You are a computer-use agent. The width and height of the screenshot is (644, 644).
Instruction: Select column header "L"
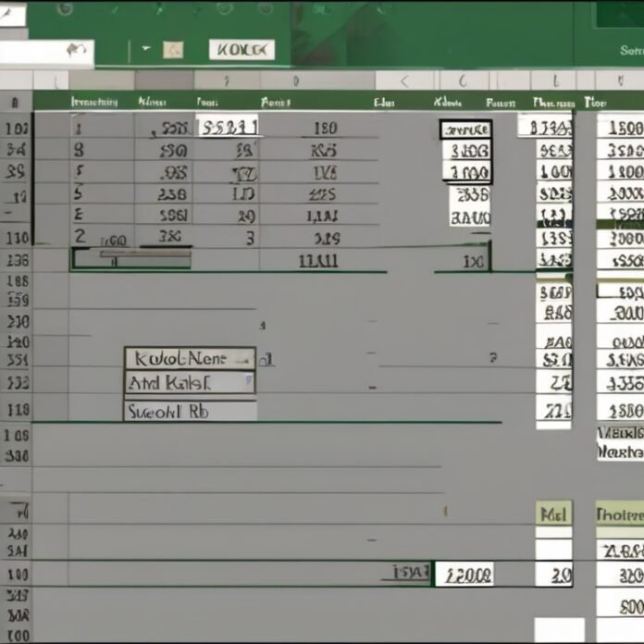click(555, 80)
